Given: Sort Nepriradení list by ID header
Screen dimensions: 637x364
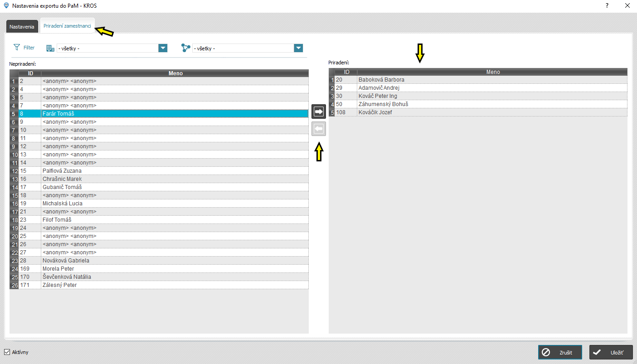Looking at the screenshot, I should click(30, 73).
